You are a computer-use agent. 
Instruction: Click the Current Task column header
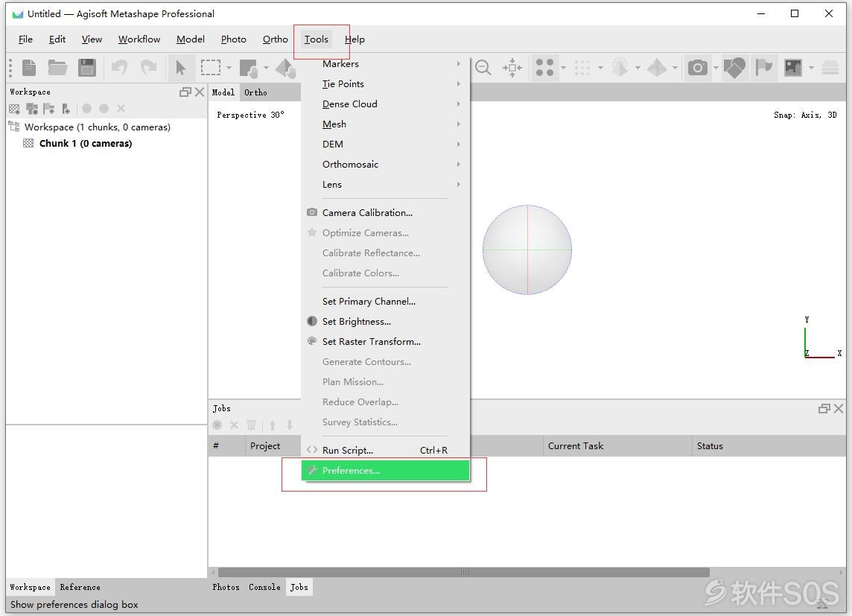point(617,446)
